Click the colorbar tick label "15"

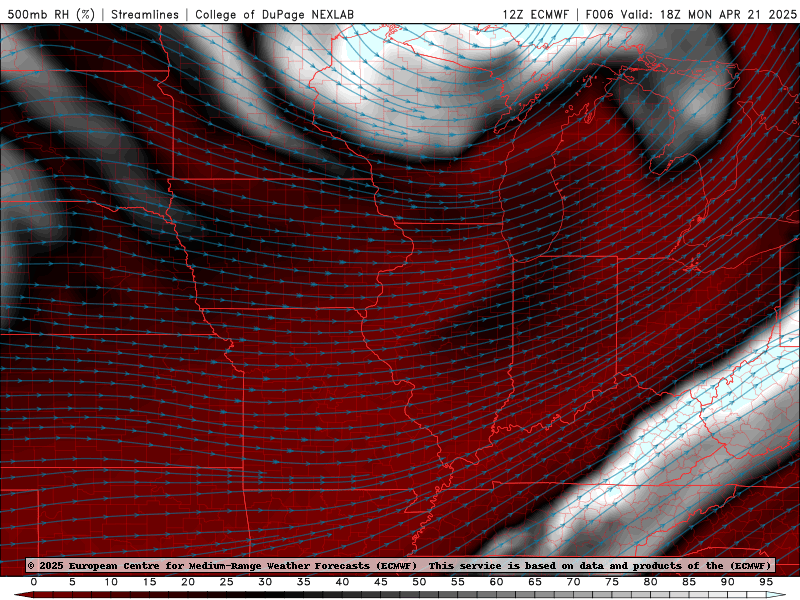pyautogui.click(x=149, y=582)
